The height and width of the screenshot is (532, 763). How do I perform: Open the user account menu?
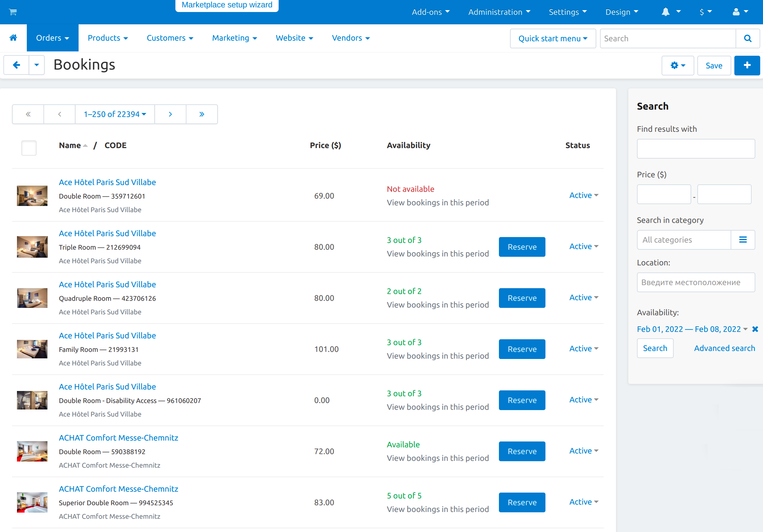(741, 12)
